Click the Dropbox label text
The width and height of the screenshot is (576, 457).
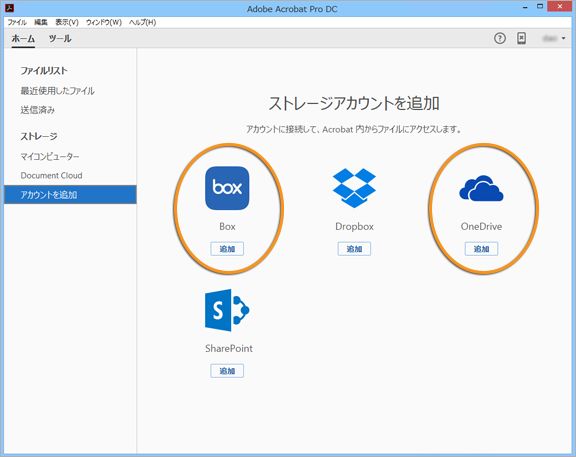click(354, 226)
